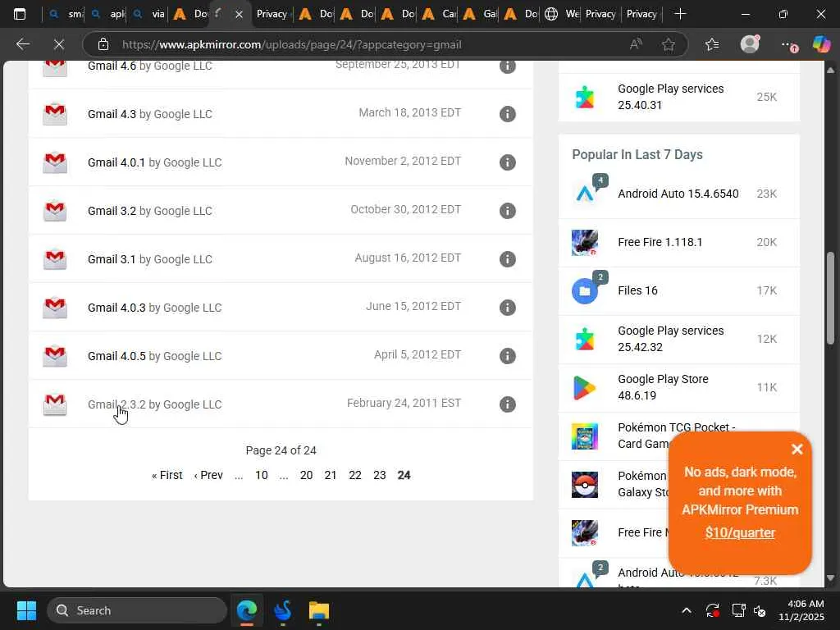Go to page 22
Screen dimensions: 840x630
(355, 475)
